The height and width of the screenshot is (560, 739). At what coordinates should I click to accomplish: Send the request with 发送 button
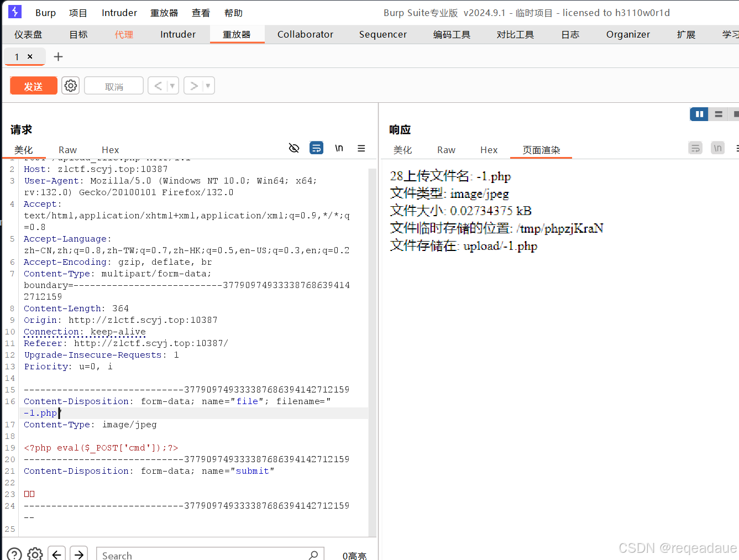coord(34,86)
